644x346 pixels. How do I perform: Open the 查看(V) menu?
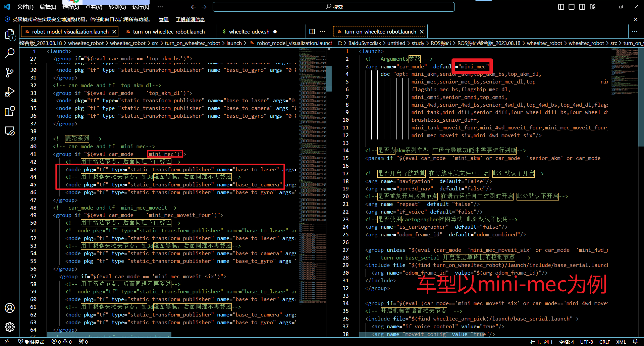click(x=94, y=7)
